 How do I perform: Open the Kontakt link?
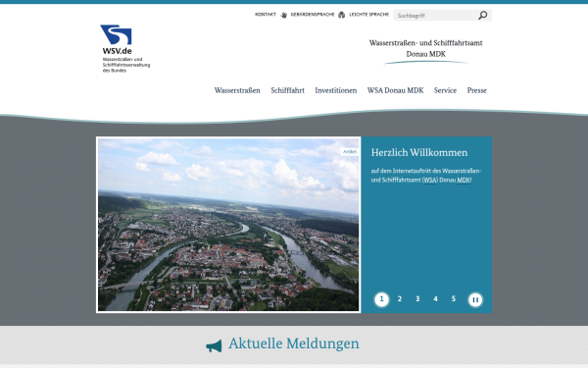pyautogui.click(x=266, y=15)
